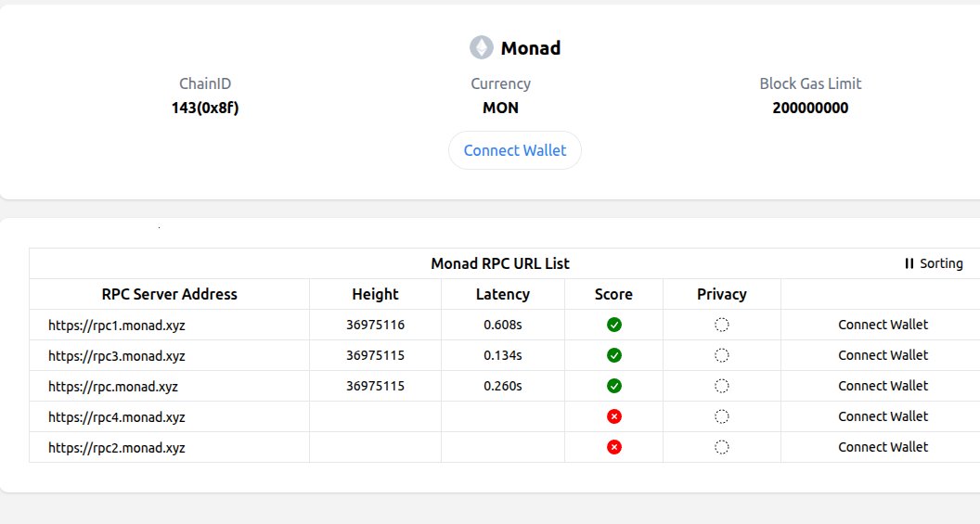Click the Monad chain name heading
This screenshot has width=980, height=524.
(531, 48)
